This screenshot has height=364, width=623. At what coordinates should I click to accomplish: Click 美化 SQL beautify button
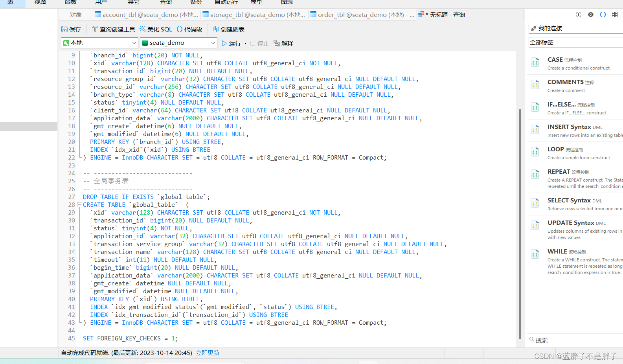tap(156, 29)
